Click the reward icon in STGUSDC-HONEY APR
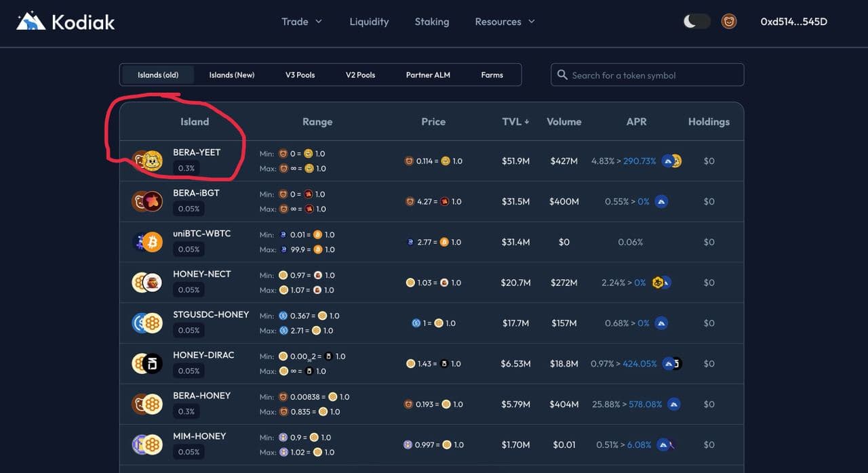868x473 pixels. point(661,323)
